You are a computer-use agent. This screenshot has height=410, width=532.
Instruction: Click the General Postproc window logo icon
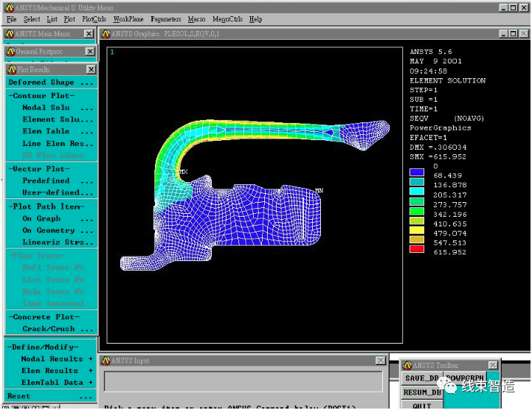10,52
